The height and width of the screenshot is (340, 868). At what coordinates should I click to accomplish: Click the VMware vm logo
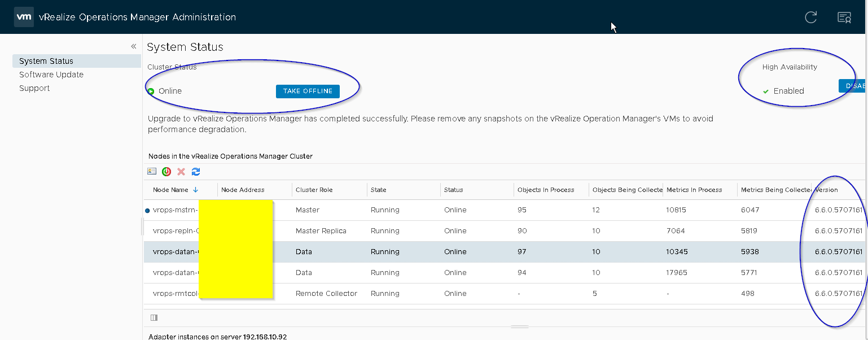(x=24, y=17)
